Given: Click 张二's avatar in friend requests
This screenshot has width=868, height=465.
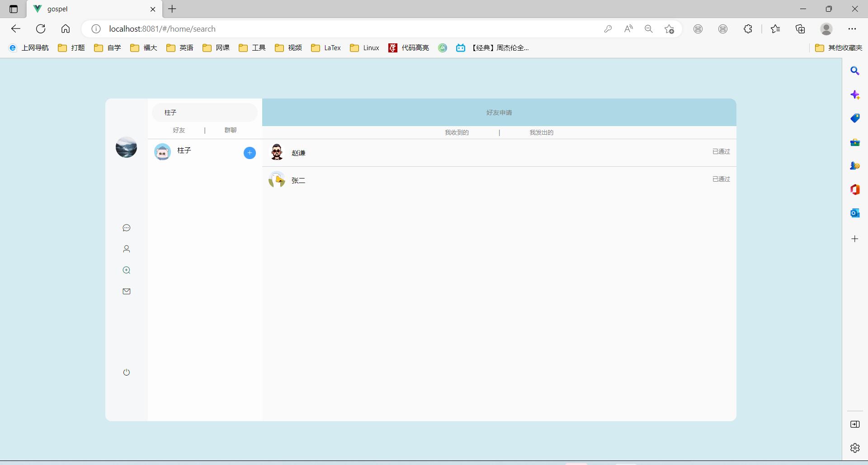Looking at the screenshot, I should pos(277,180).
